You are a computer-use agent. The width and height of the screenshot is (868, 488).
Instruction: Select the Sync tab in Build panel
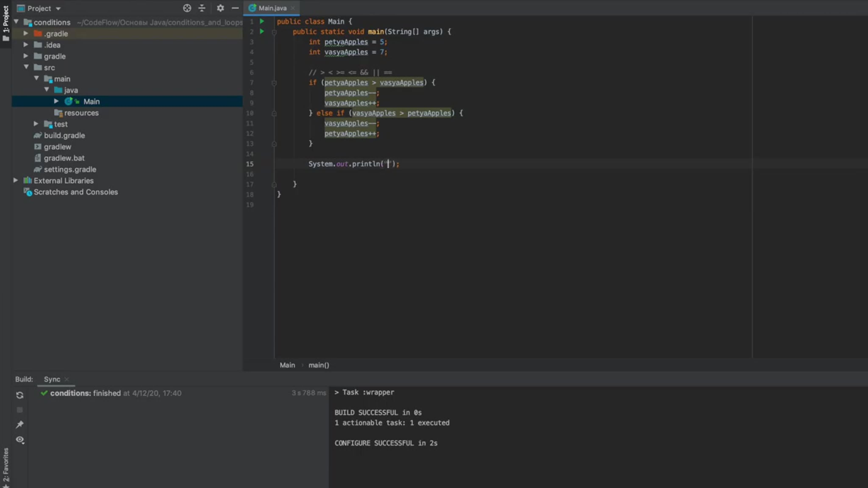tap(52, 379)
